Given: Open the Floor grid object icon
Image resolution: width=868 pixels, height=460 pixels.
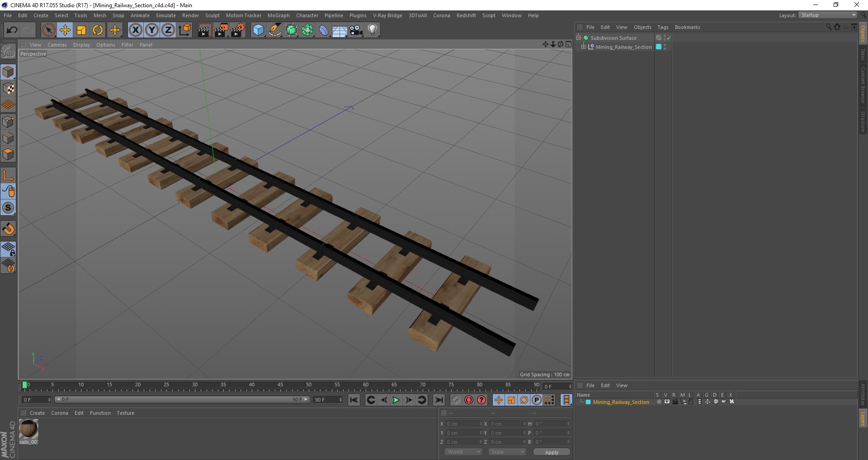Looking at the screenshot, I should (340, 30).
